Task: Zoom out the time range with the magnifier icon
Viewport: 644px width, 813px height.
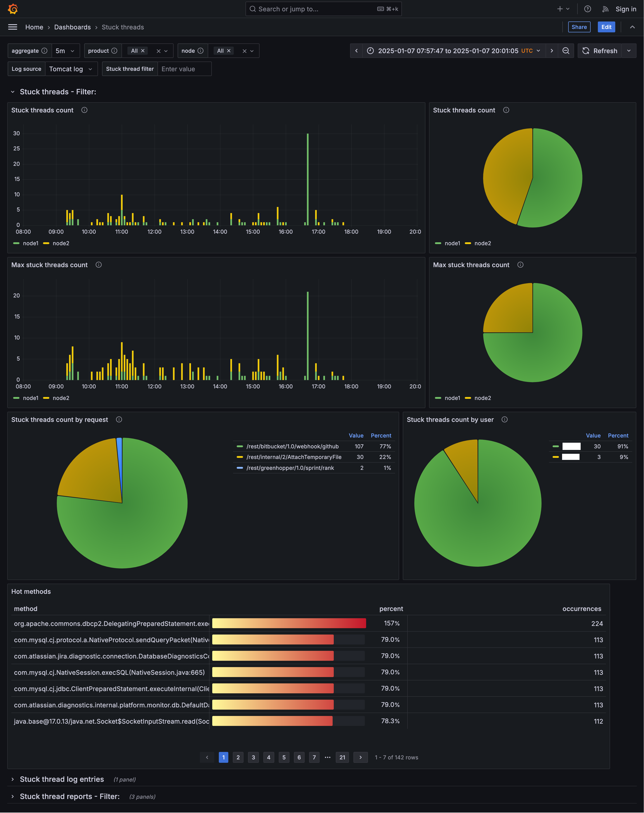Action: pyautogui.click(x=565, y=50)
